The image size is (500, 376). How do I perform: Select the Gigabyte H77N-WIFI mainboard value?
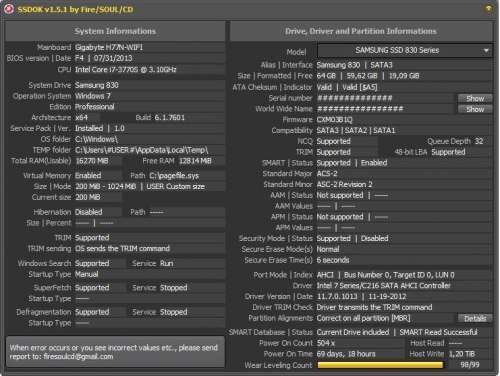pyautogui.click(x=109, y=47)
